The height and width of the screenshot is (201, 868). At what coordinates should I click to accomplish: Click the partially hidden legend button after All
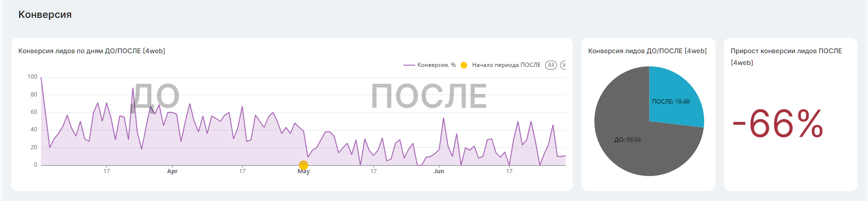click(x=563, y=65)
